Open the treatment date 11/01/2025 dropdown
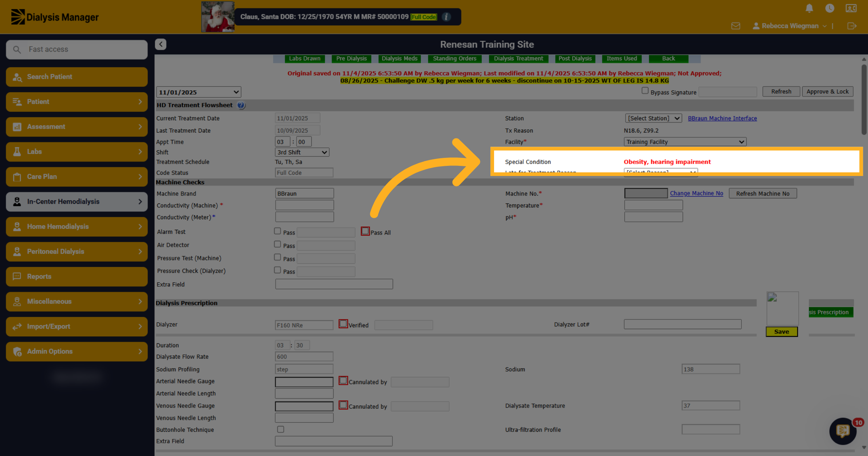This screenshot has width=868, height=456. pyautogui.click(x=199, y=92)
